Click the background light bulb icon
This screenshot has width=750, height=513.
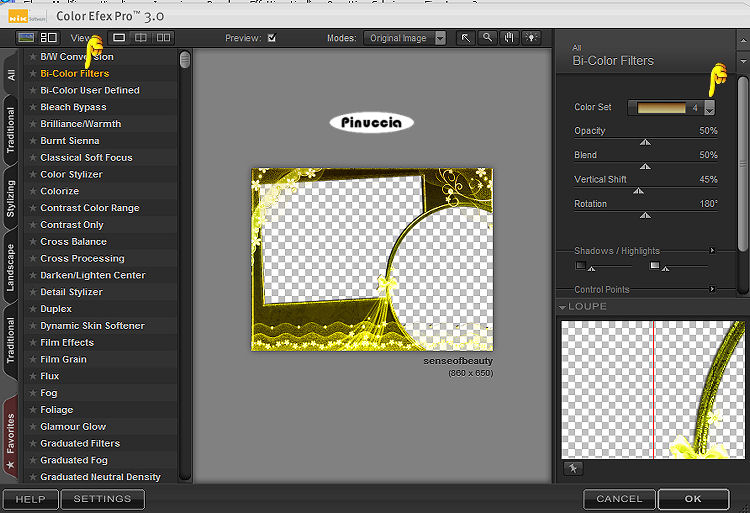(531, 38)
